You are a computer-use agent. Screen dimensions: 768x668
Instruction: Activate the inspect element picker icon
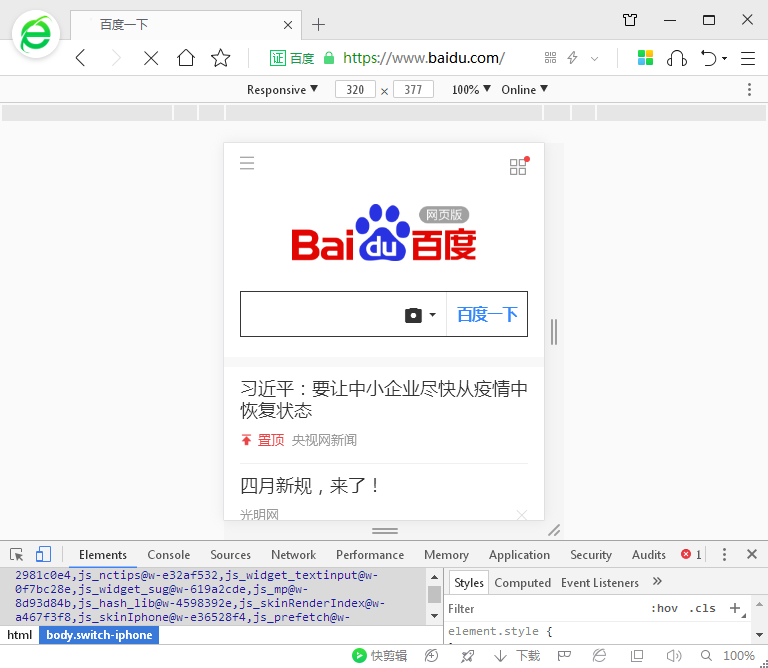click(16, 554)
